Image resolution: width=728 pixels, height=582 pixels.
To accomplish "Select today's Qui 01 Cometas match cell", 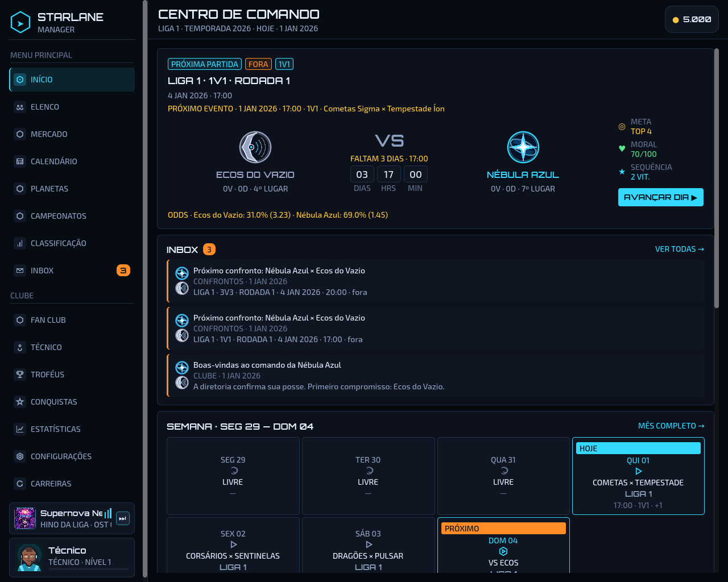I will point(638,476).
